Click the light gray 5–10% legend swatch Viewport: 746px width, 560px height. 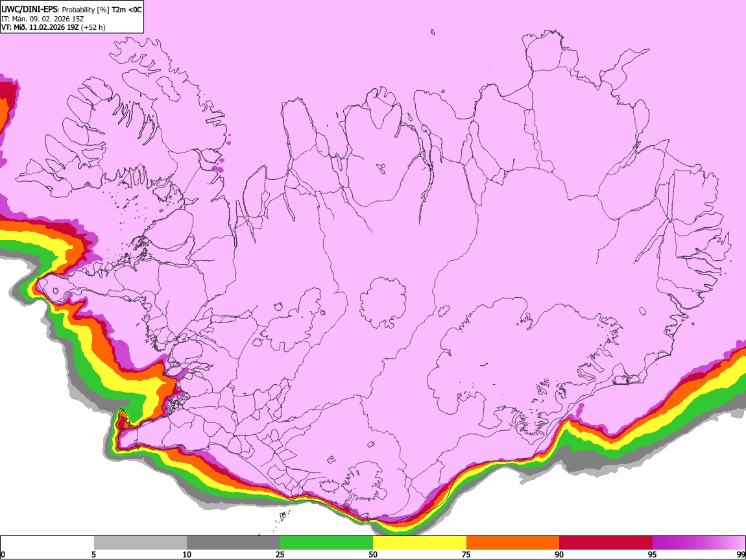click(140, 542)
